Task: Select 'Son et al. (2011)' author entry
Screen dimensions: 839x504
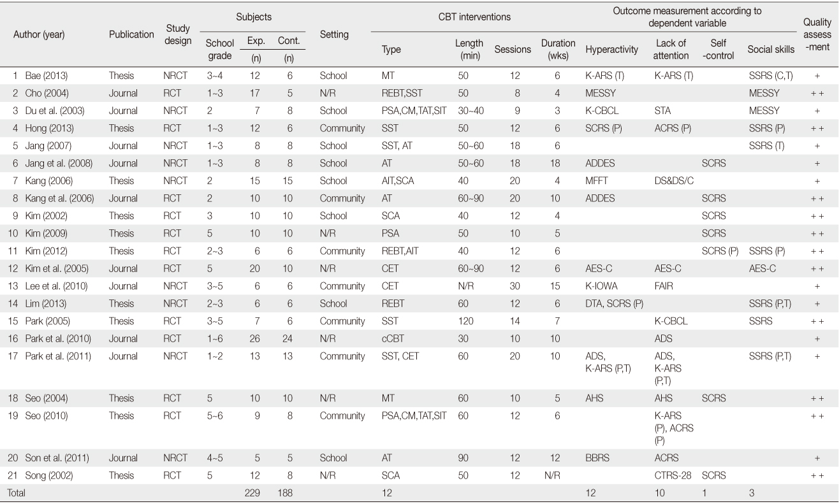Action: pyautogui.click(x=57, y=457)
